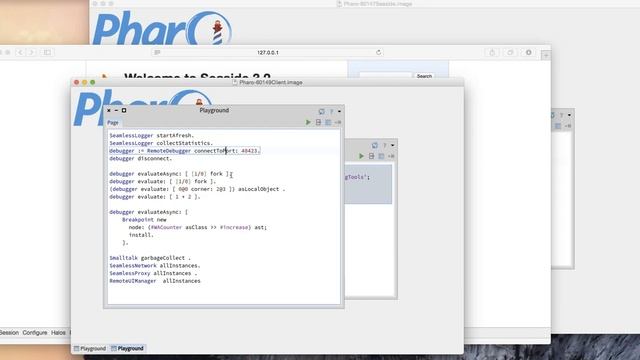Open front Playground window menu arrow
The image size is (640, 360).
[339, 111]
